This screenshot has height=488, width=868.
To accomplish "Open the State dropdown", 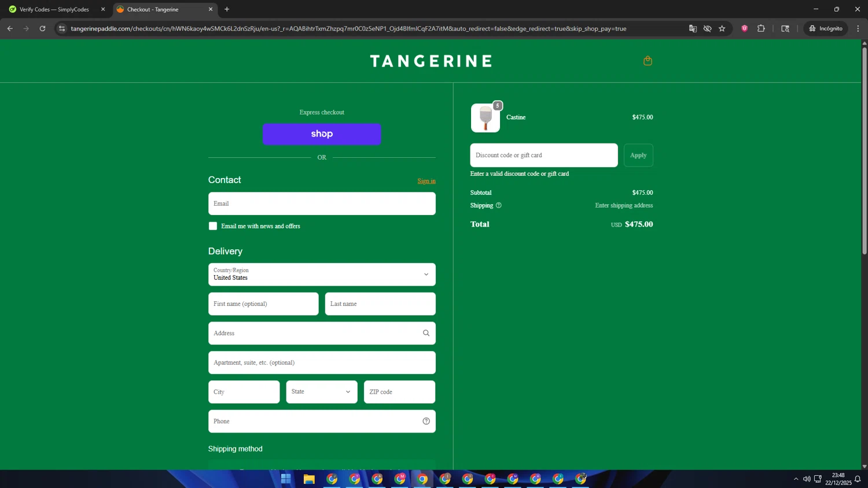I will click(322, 391).
